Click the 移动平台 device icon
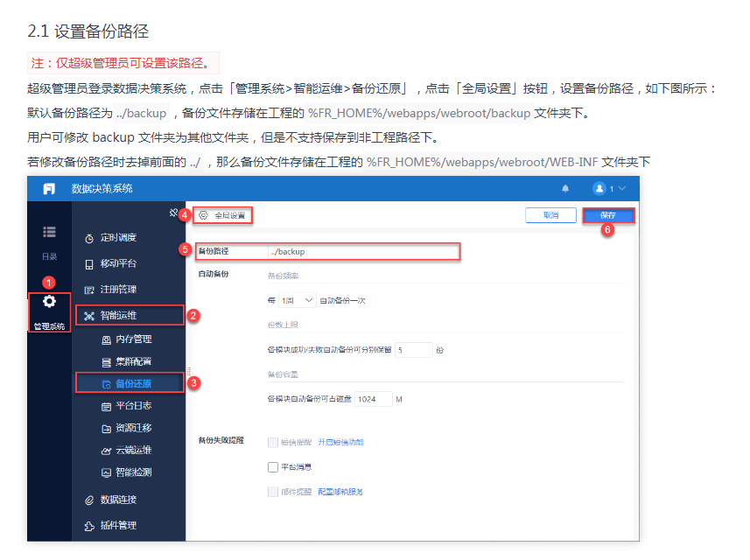Viewport: 750px width, 560px height. coord(89,264)
